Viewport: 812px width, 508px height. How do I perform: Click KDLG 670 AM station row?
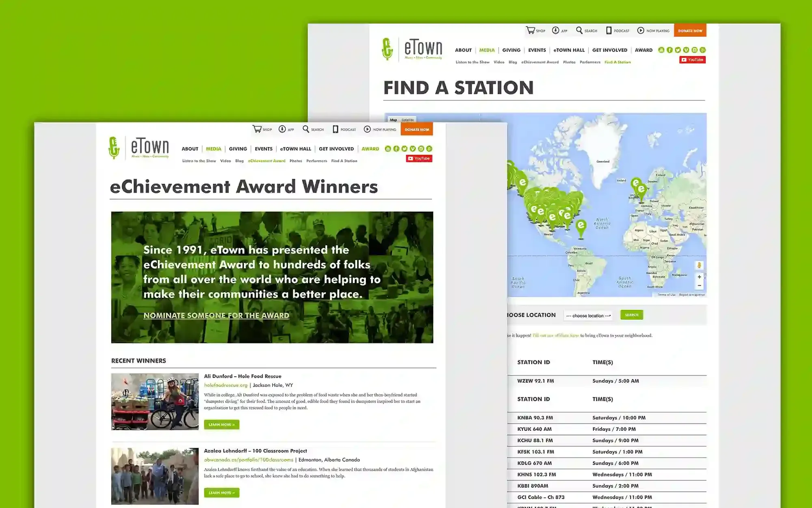607,463
